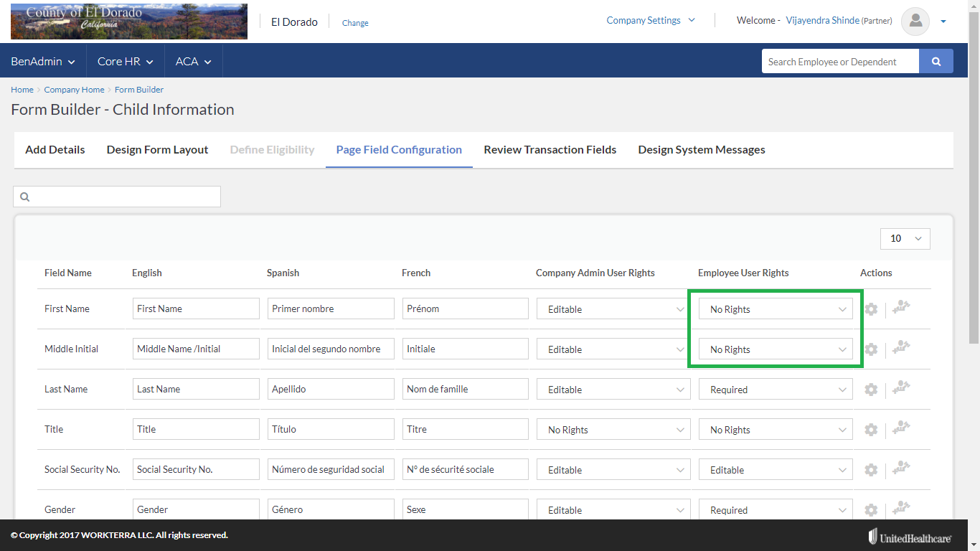The height and width of the screenshot is (551, 980).
Task: Switch to Review Transaction Fields tab
Action: pyautogui.click(x=550, y=149)
